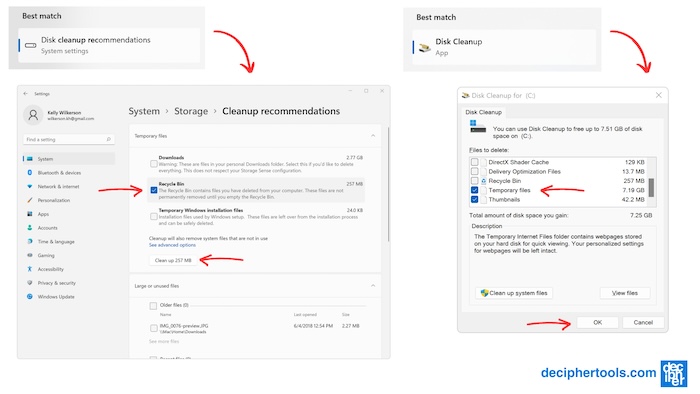This screenshot has height=394, width=700.
Task: Select the Personalization brush icon
Action: coord(30,200)
